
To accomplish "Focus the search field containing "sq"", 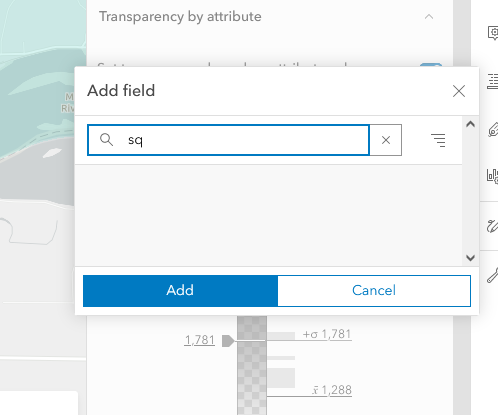I will pyautogui.click(x=228, y=140).
